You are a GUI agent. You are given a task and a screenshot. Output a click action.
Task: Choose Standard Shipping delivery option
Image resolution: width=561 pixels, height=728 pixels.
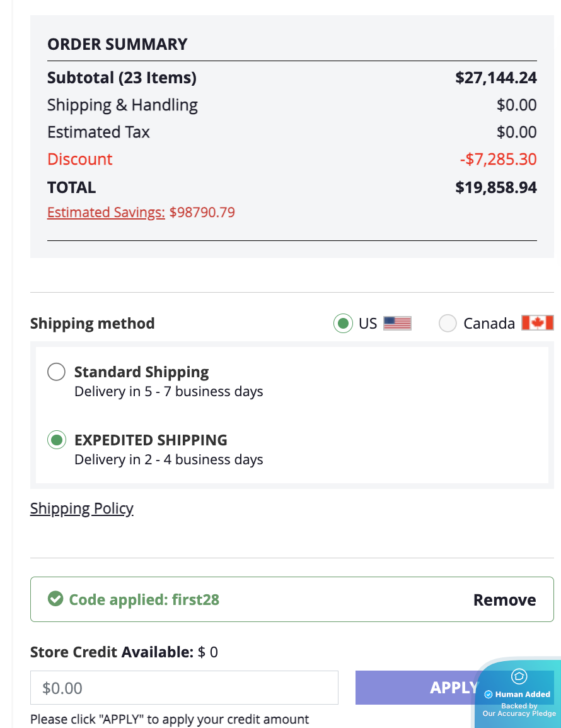coord(56,372)
